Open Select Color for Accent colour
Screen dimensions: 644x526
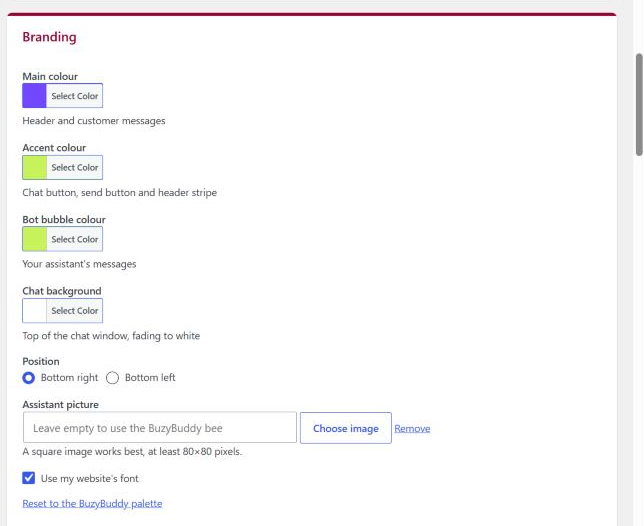pyautogui.click(x=74, y=168)
